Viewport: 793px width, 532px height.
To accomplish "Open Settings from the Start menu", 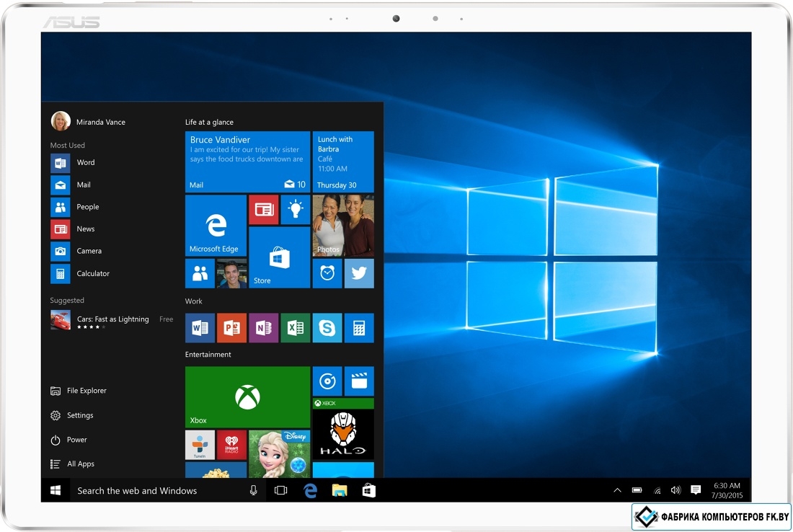I will tap(72, 416).
